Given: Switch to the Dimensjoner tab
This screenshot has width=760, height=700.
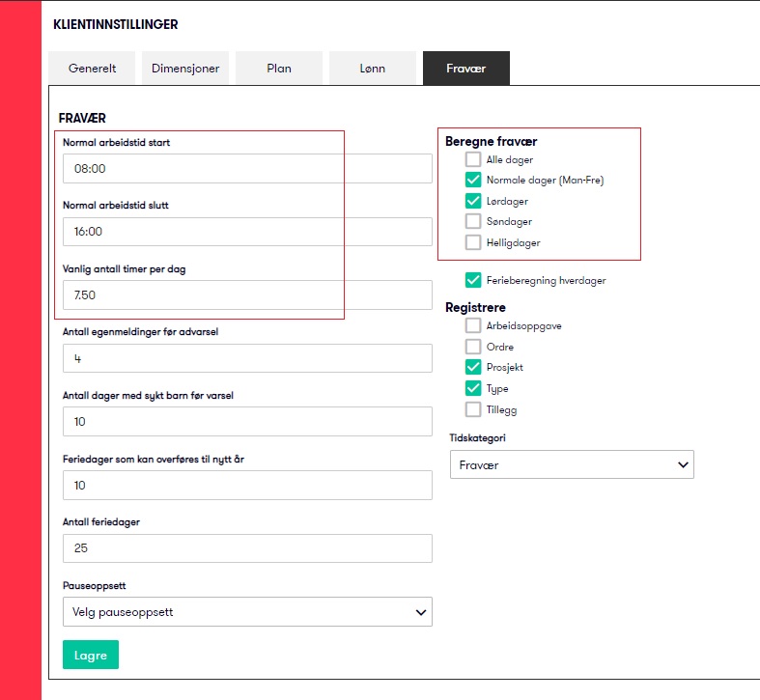Looking at the screenshot, I should tap(185, 69).
